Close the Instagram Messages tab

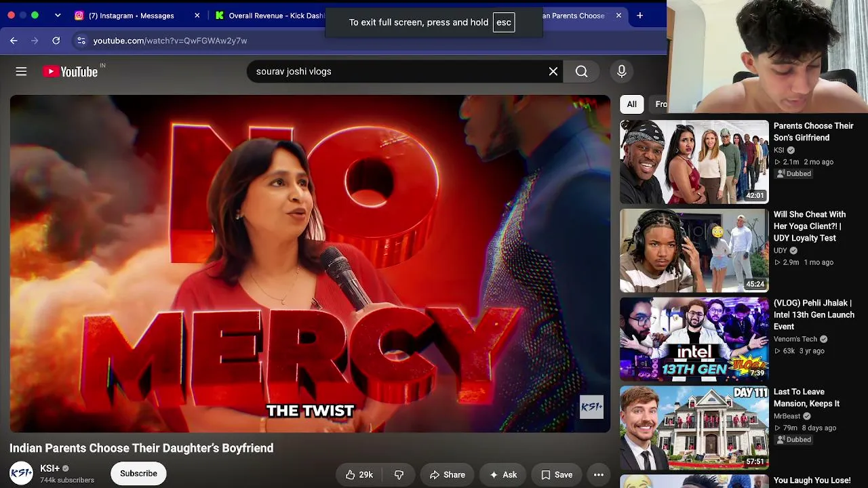[197, 16]
